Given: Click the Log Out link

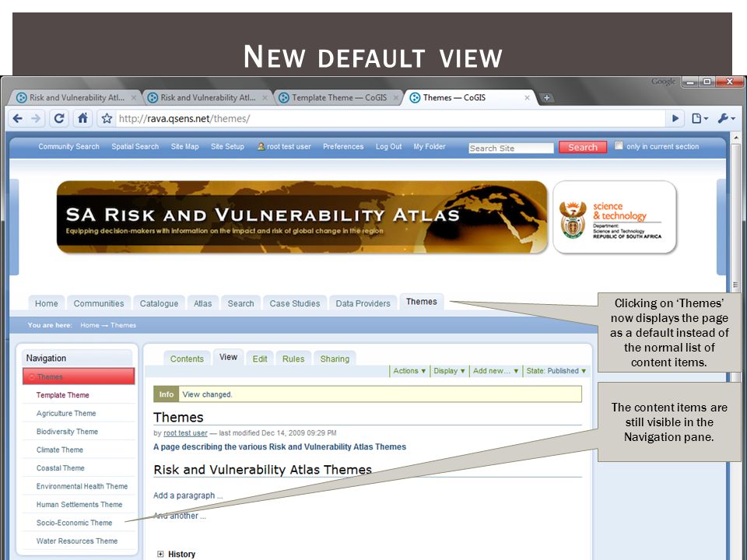Looking at the screenshot, I should (389, 147).
